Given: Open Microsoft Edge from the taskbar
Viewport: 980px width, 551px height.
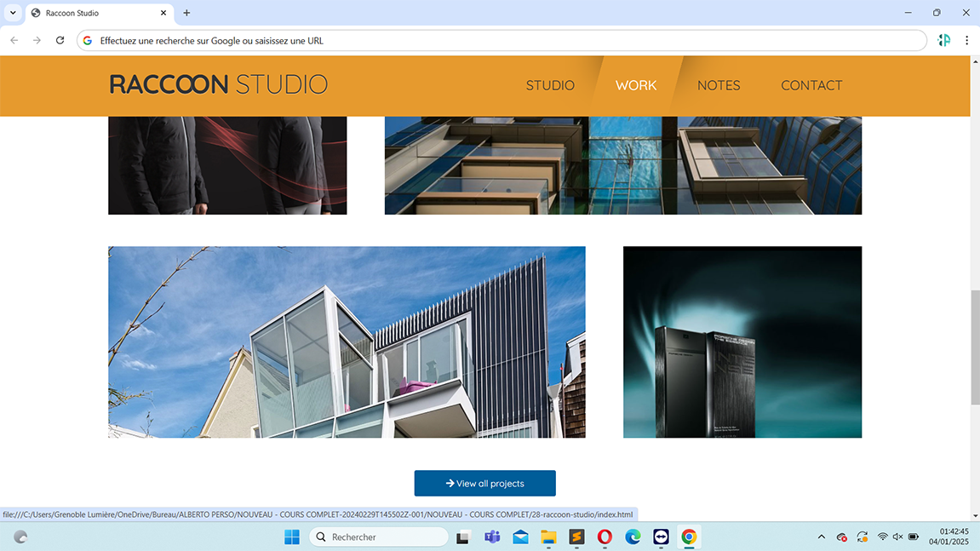Looking at the screenshot, I should coord(633,537).
